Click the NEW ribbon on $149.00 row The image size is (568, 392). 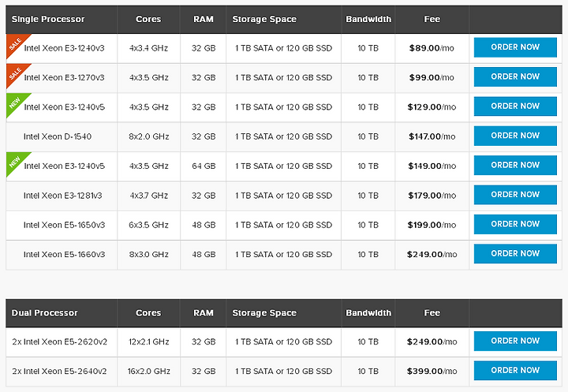pos(15,162)
